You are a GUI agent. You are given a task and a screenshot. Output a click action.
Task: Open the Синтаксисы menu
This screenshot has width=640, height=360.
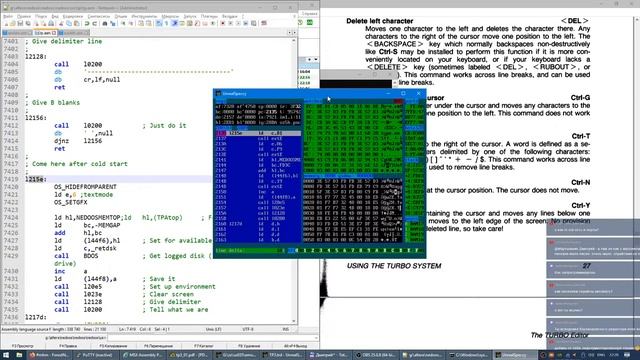point(99,16)
